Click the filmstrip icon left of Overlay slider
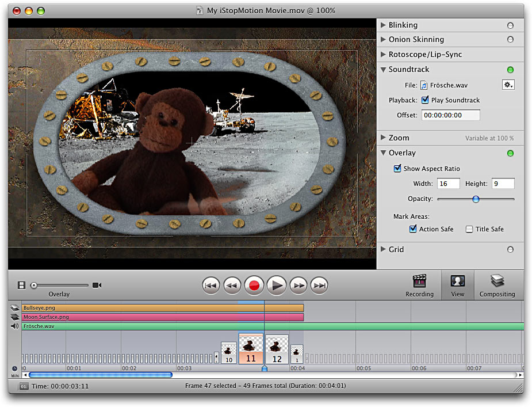 tap(21, 285)
